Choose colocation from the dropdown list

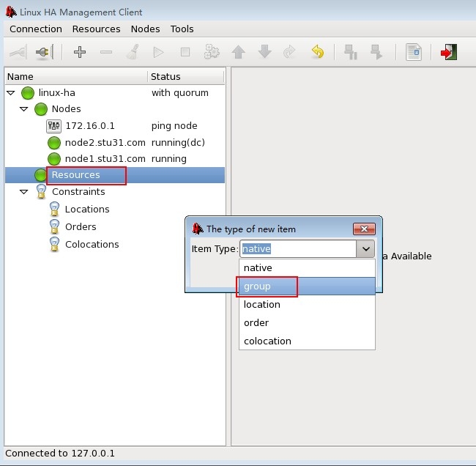click(307, 341)
